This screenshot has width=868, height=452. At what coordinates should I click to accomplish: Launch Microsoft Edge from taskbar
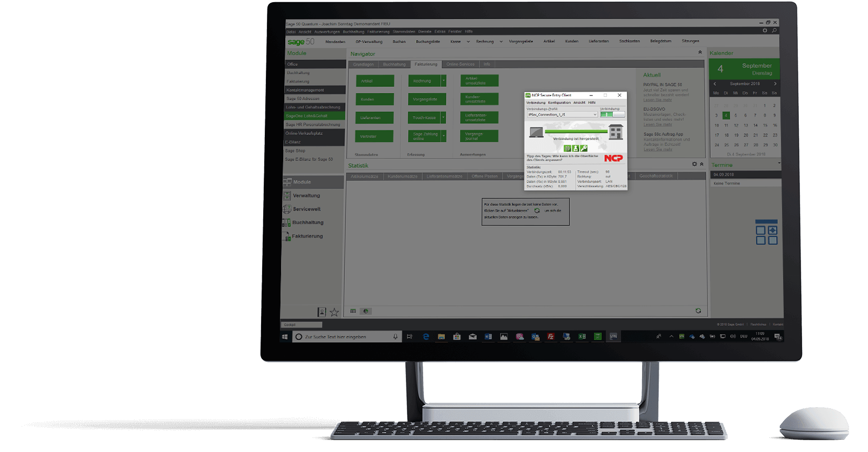[426, 336]
